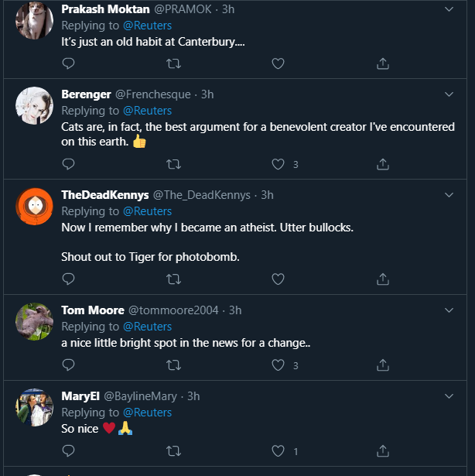Screen dimensions: 475x476
Task: Like MaryEl's 'So nice' tweet
Action: coord(279,450)
